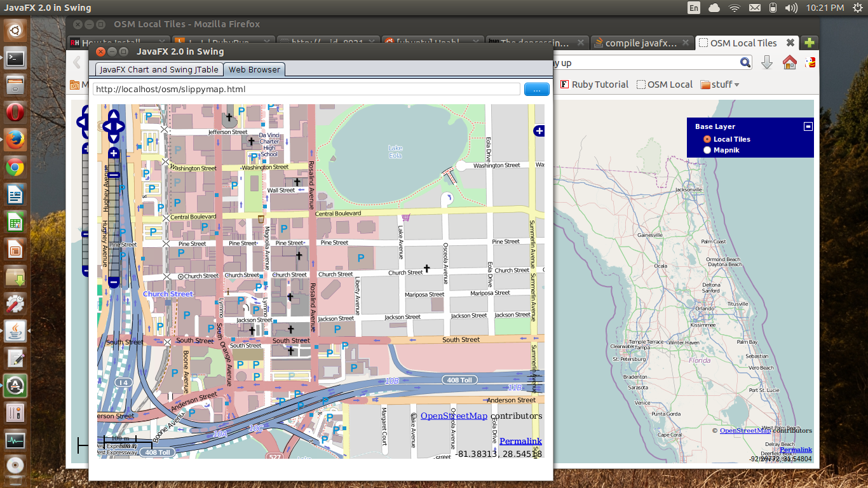Expand the 'stuff' bookmarks folder

click(720, 85)
